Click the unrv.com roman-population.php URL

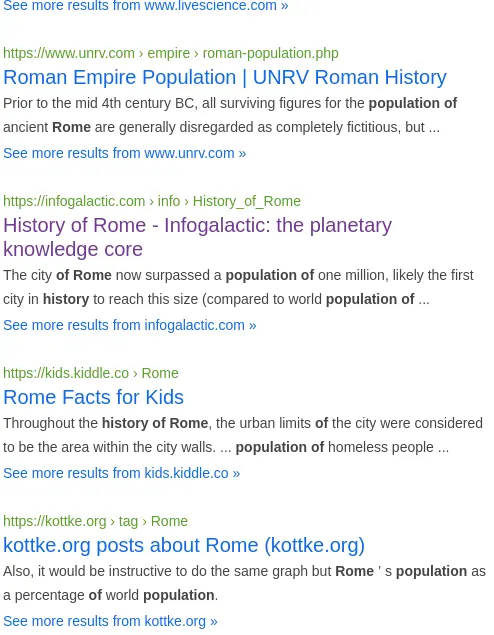[171, 53]
